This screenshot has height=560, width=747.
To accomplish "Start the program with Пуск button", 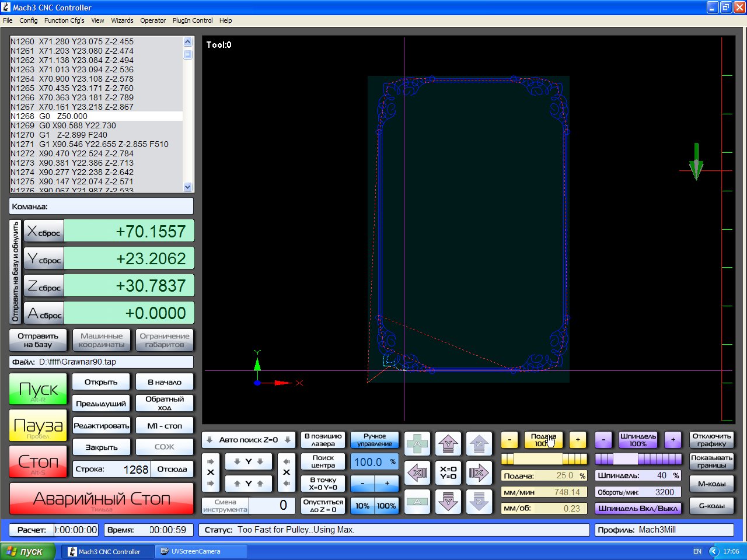I will (x=38, y=389).
